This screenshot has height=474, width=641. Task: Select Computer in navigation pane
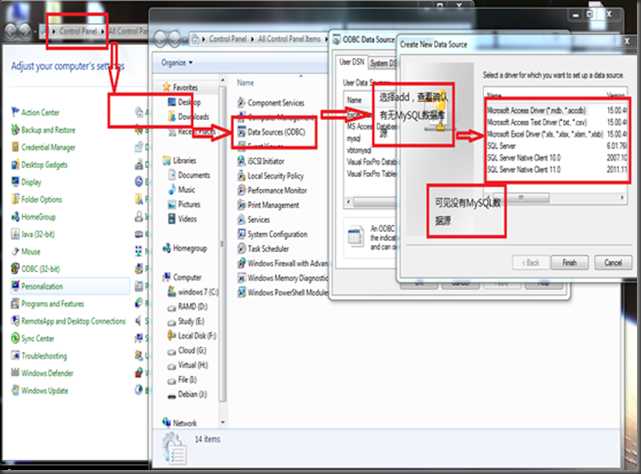click(x=182, y=277)
